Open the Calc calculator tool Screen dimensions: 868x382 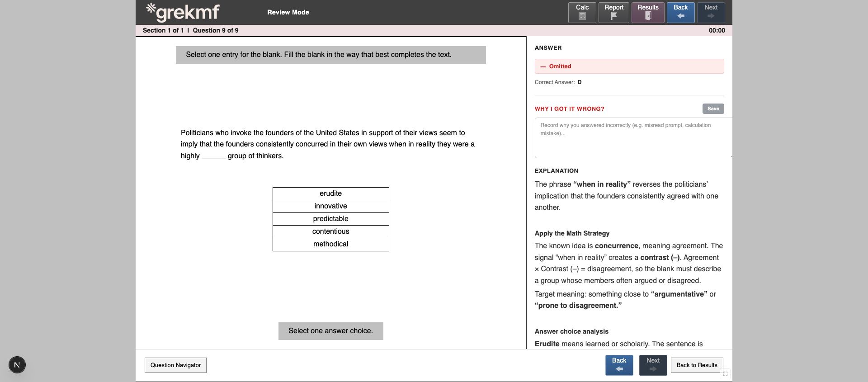click(582, 13)
